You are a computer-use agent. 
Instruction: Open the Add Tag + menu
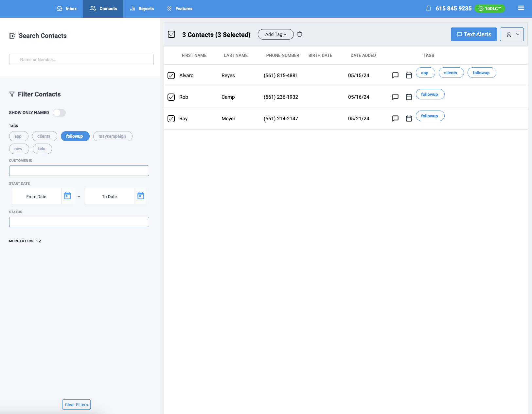pyautogui.click(x=275, y=34)
